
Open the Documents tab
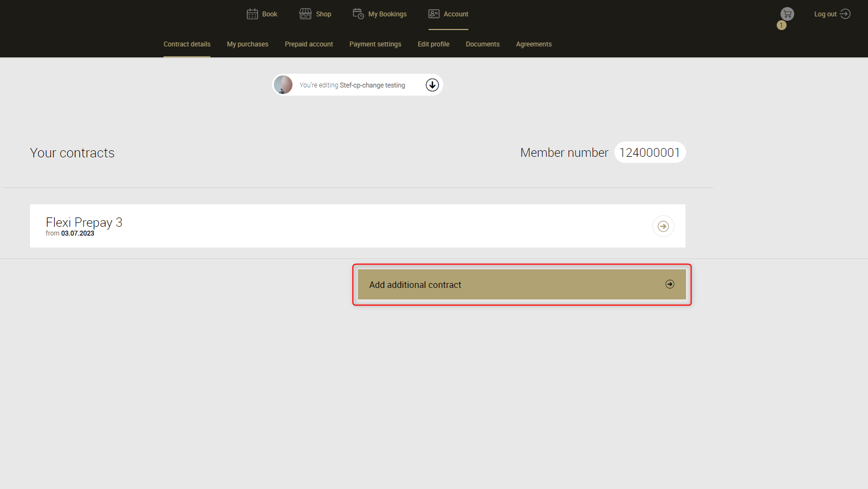pyautogui.click(x=483, y=44)
